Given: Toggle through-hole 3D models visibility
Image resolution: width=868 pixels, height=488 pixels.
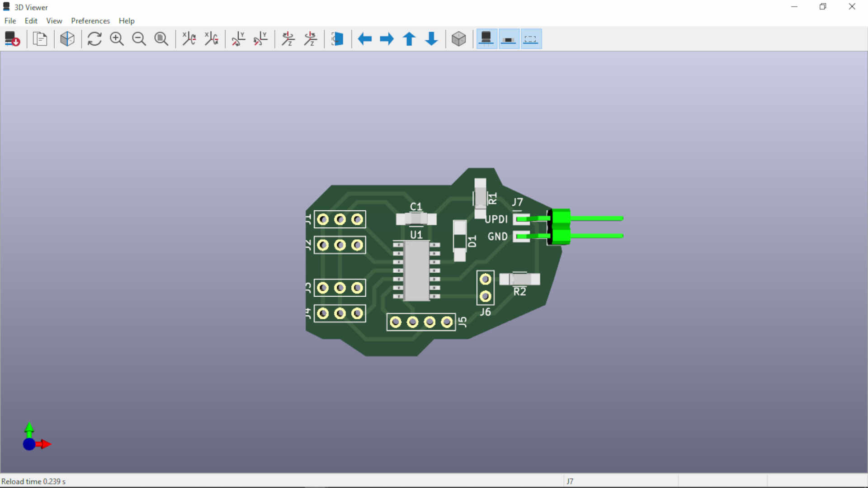Looking at the screenshot, I should [x=486, y=39].
